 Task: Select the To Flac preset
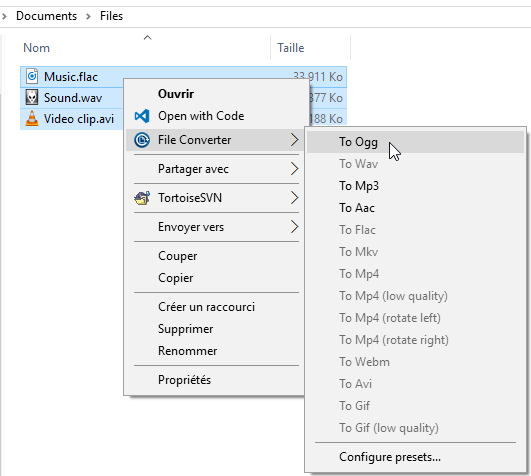(357, 230)
